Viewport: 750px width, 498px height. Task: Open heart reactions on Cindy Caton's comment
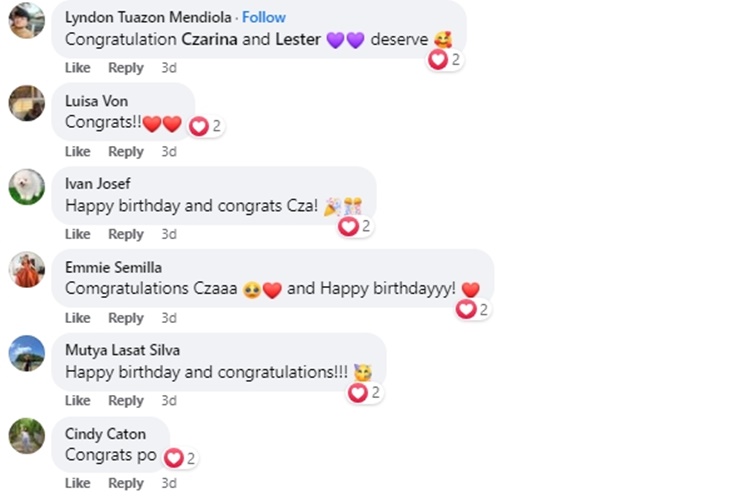click(x=180, y=459)
